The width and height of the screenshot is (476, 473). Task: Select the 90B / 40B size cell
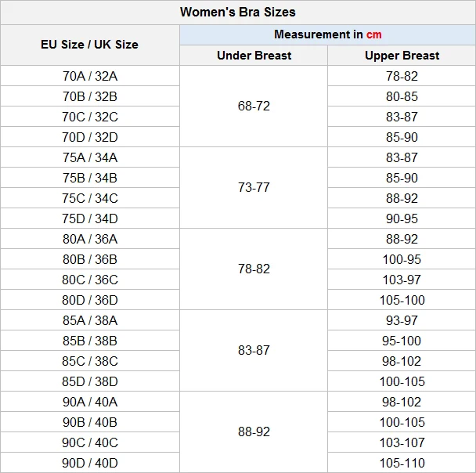[x=90, y=422]
